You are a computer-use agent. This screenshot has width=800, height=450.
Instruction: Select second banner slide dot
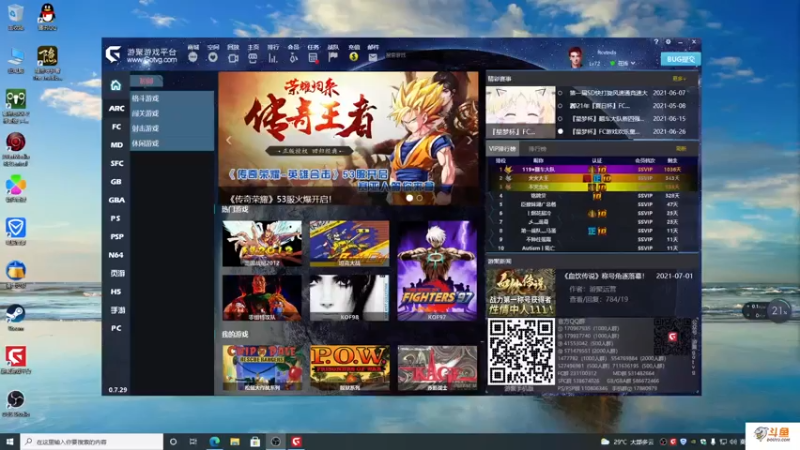click(419, 198)
